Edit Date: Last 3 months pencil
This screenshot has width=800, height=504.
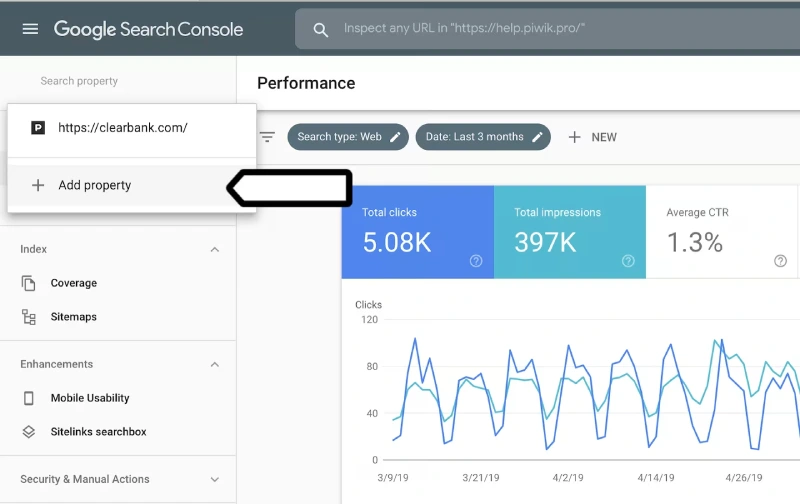(537, 137)
